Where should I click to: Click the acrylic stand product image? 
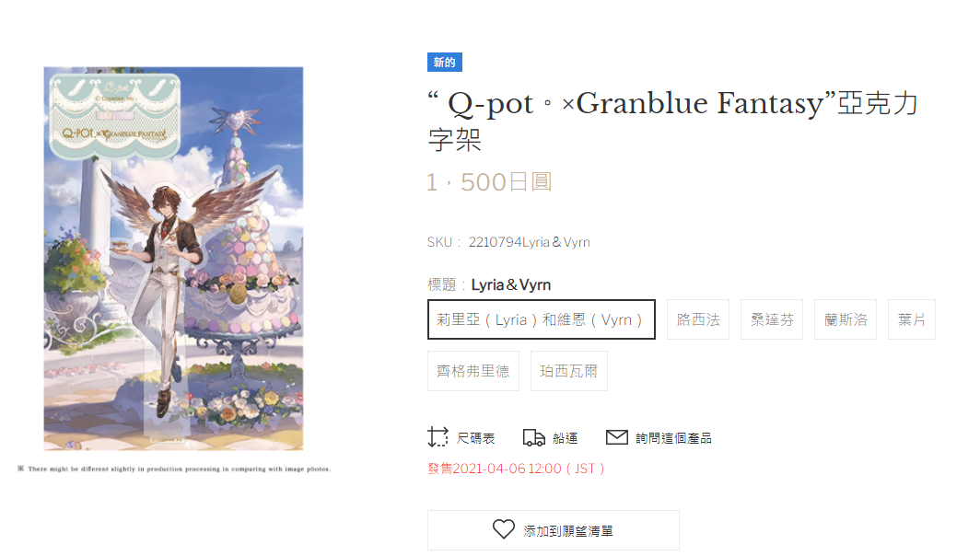click(x=173, y=259)
